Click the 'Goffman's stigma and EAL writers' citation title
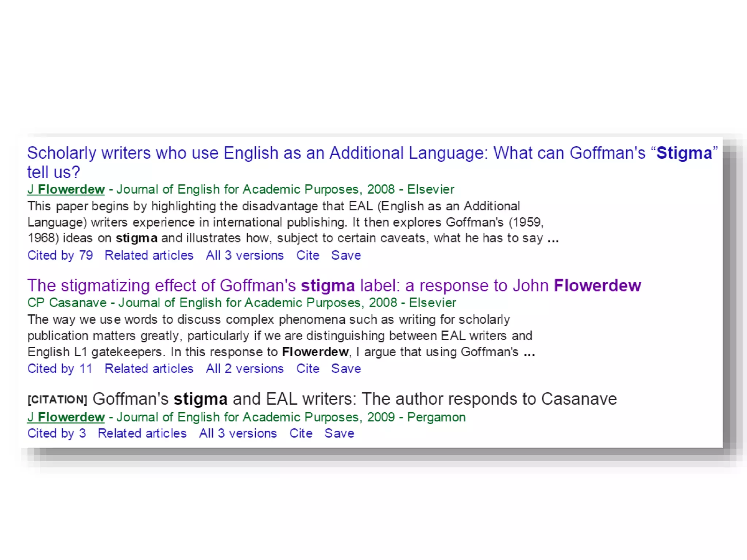This screenshot has height=560, width=747. pyautogui.click(x=354, y=399)
